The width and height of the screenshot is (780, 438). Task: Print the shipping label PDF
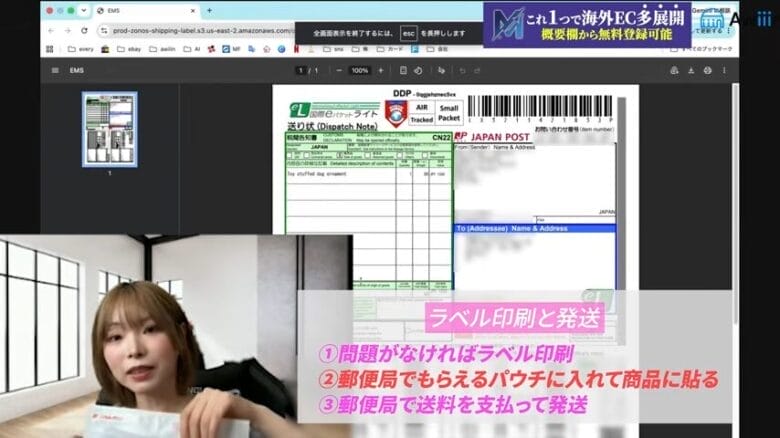[x=707, y=71]
